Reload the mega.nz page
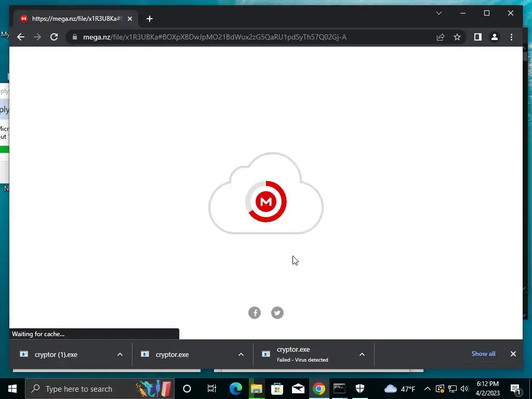Screen dimensions: 532x399 pos(54,37)
